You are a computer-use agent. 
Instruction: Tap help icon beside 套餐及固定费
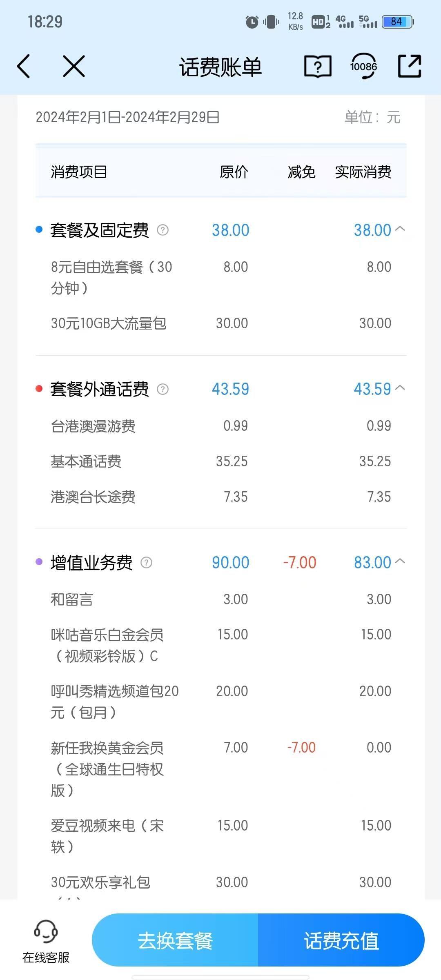163,230
